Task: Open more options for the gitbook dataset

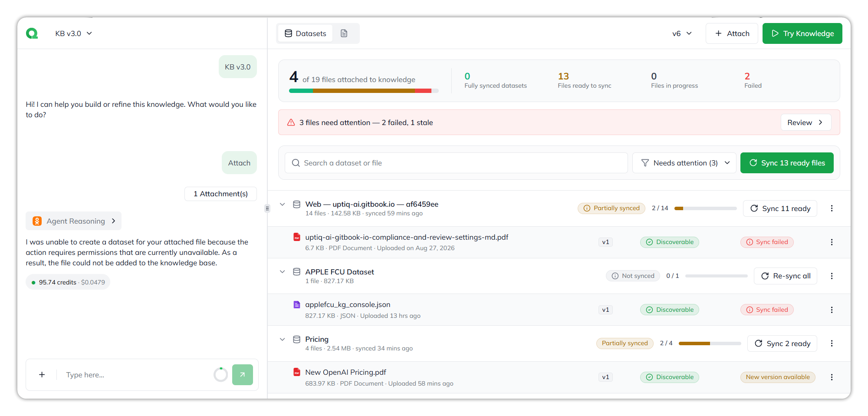Action: click(832, 208)
